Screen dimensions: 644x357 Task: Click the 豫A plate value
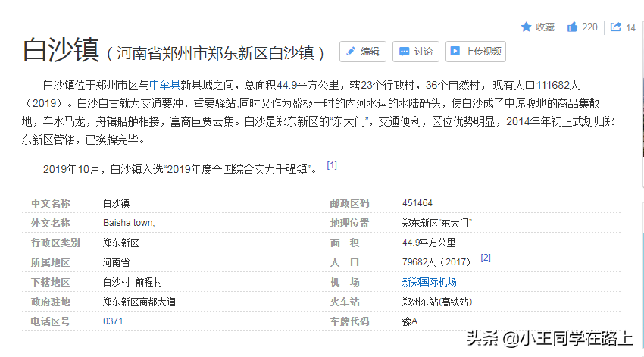click(x=410, y=321)
